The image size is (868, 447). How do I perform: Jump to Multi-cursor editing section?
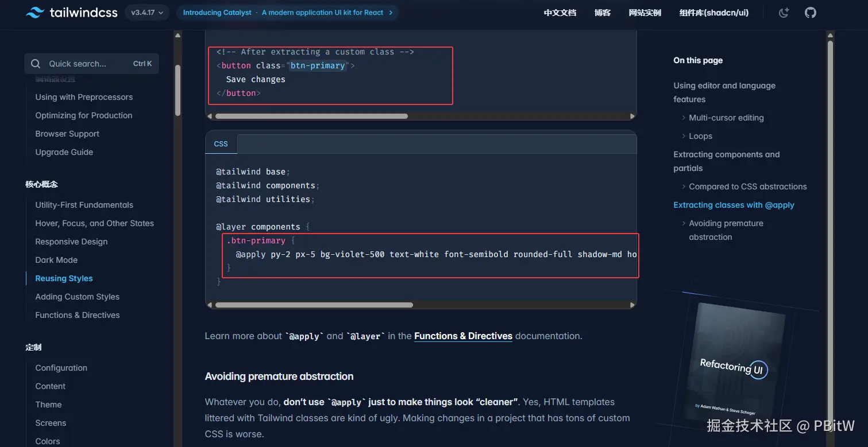point(726,118)
